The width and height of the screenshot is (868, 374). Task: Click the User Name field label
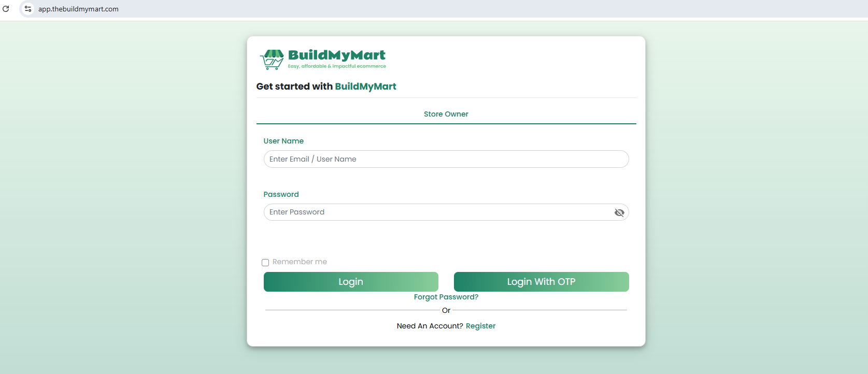(283, 141)
